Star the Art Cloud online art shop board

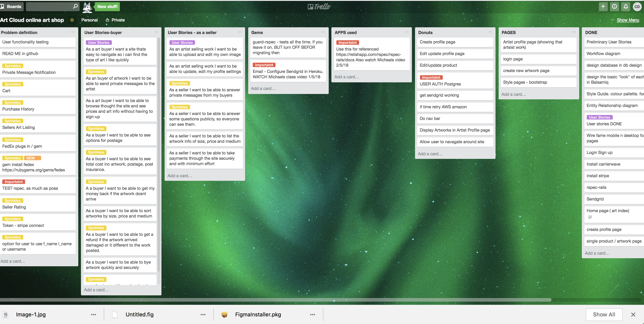72,20
